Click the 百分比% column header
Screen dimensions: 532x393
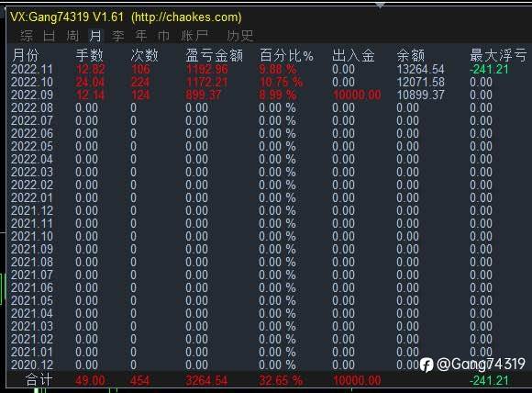coord(286,55)
